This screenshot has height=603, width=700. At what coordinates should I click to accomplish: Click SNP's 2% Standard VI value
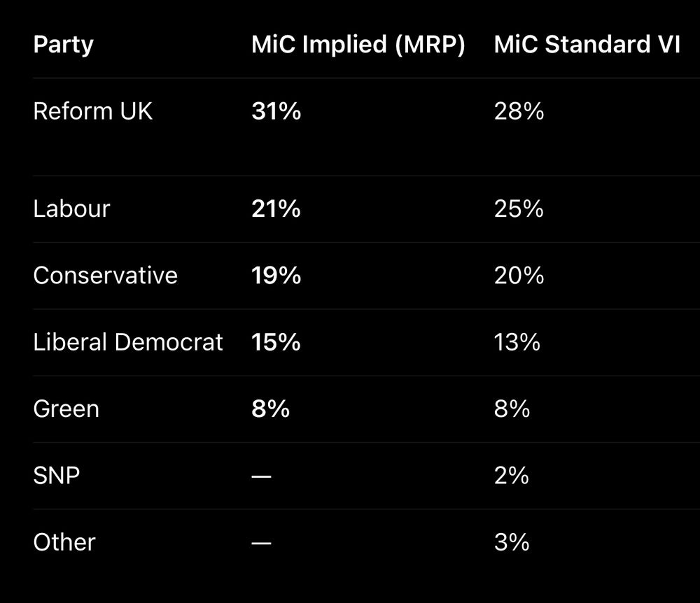pyautogui.click(x=511, y=476)
